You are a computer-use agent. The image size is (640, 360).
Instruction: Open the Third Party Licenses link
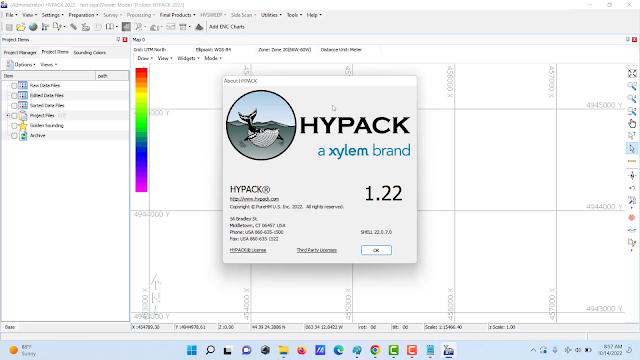pos(316,250)
